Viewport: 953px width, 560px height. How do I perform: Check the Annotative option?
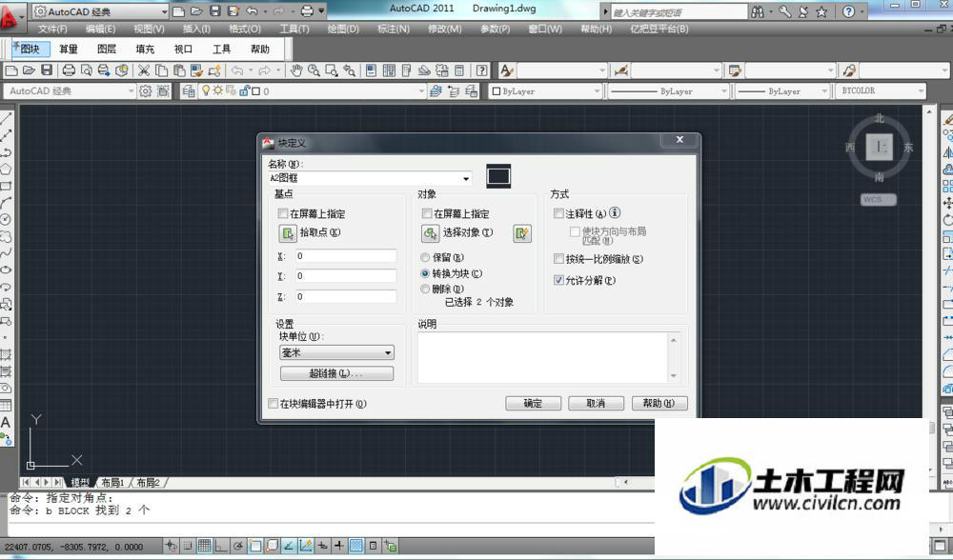558,213
